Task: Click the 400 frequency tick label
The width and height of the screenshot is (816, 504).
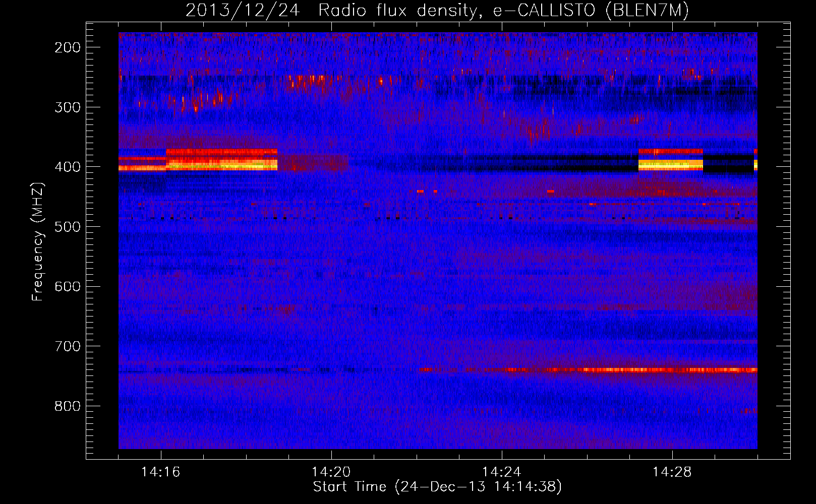Action: click(68, 167)
